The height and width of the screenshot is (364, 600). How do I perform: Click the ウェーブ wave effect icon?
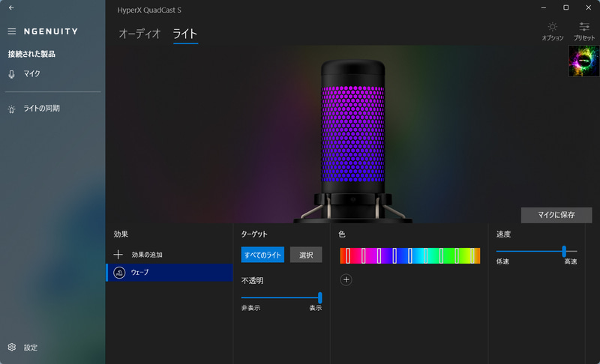tap(119, 273)
